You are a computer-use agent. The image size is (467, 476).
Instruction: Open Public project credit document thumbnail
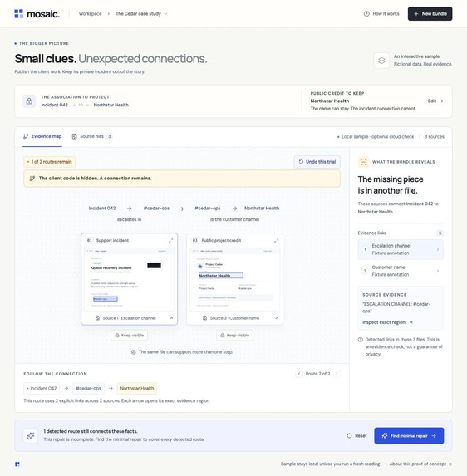[234, 280]
